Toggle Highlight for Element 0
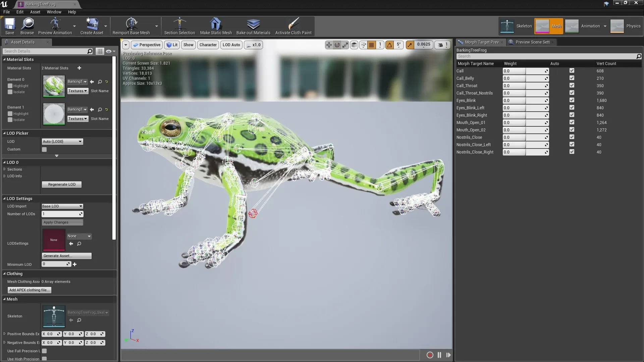644x362 pixels. point(10,86)
